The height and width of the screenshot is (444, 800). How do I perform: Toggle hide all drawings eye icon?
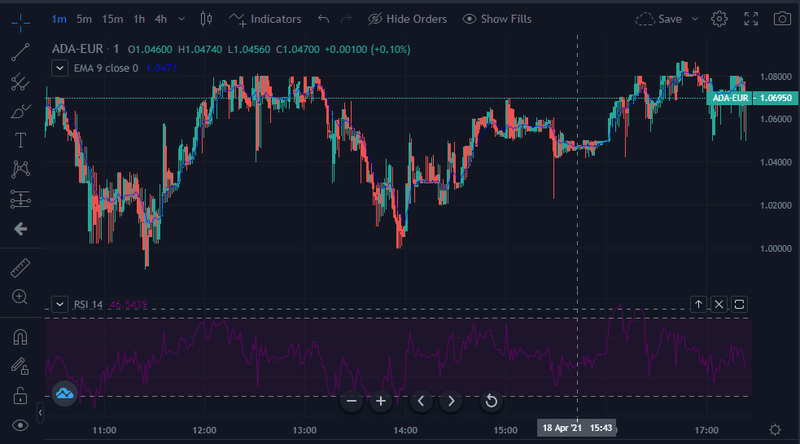click(20, 425)
